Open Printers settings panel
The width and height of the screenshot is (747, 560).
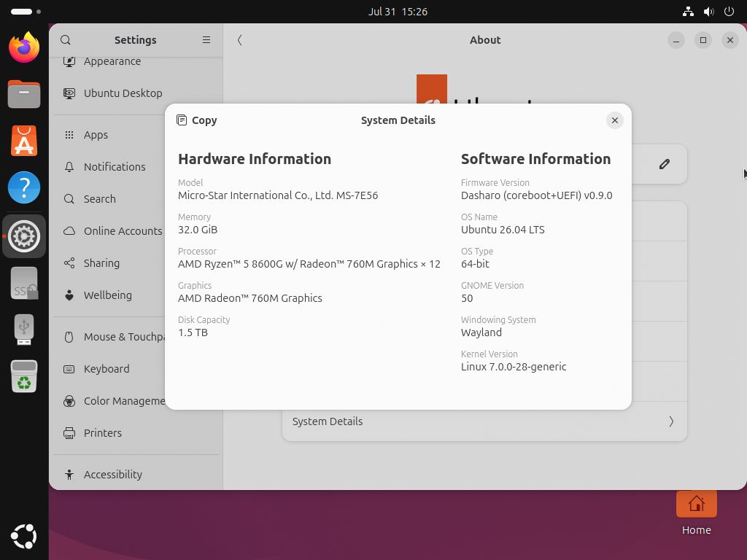click(136, 433)
